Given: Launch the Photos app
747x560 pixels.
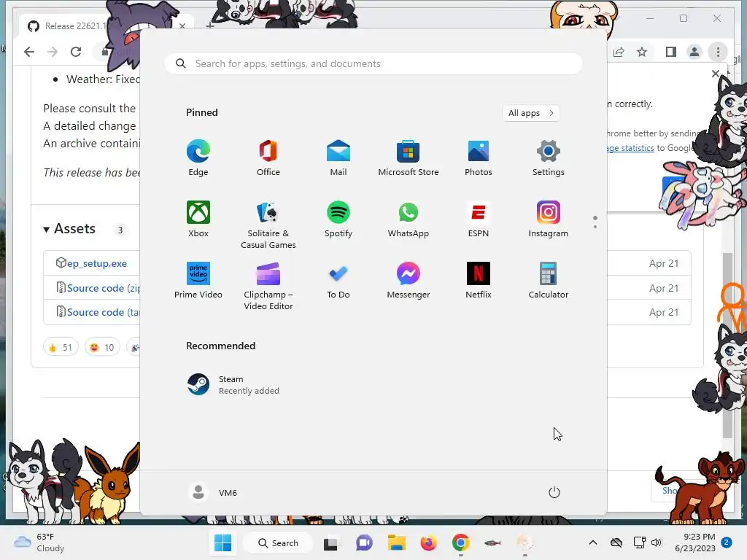Looking at the screenshot, I should coord(479,158).
